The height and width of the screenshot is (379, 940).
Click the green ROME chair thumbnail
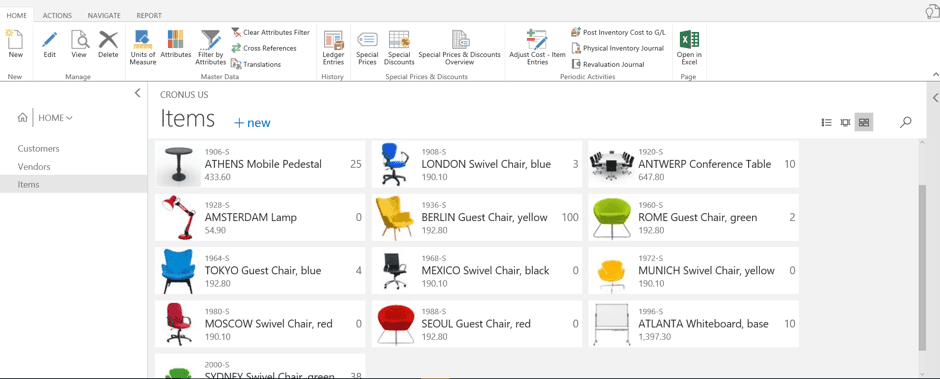(x=611, y=217)
